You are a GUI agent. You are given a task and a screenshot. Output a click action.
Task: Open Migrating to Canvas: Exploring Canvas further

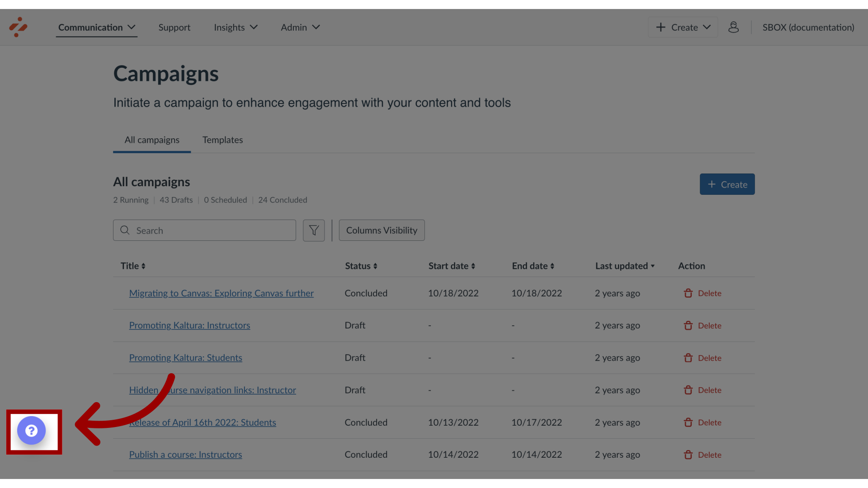(221, 293)
